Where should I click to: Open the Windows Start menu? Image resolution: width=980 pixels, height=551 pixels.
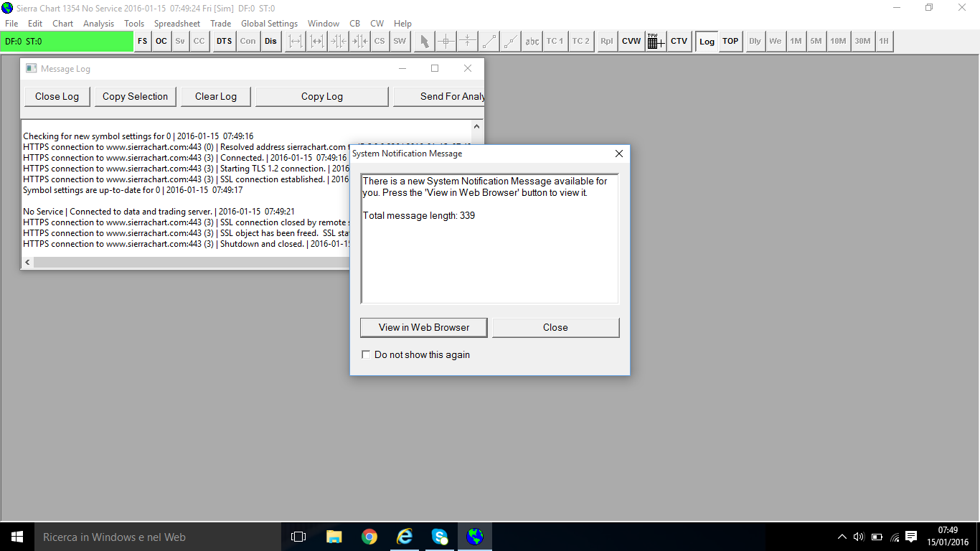[17, 537]
